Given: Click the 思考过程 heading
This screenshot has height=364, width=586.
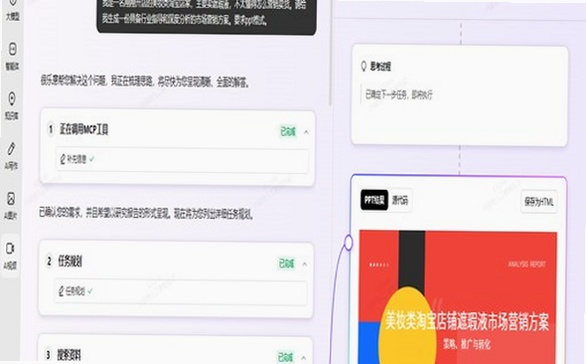Looking at the screenshot, I should coord(380,67).
